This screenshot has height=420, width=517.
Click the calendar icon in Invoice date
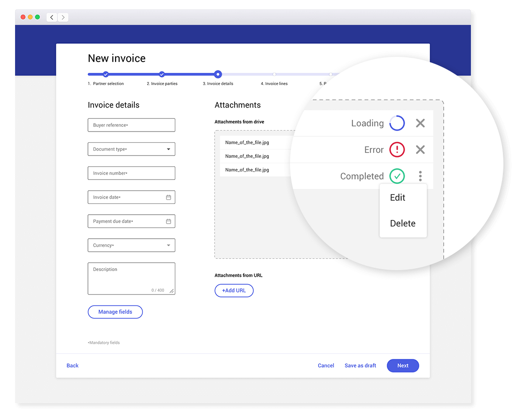pyautogui.click(x=168, y=197)
